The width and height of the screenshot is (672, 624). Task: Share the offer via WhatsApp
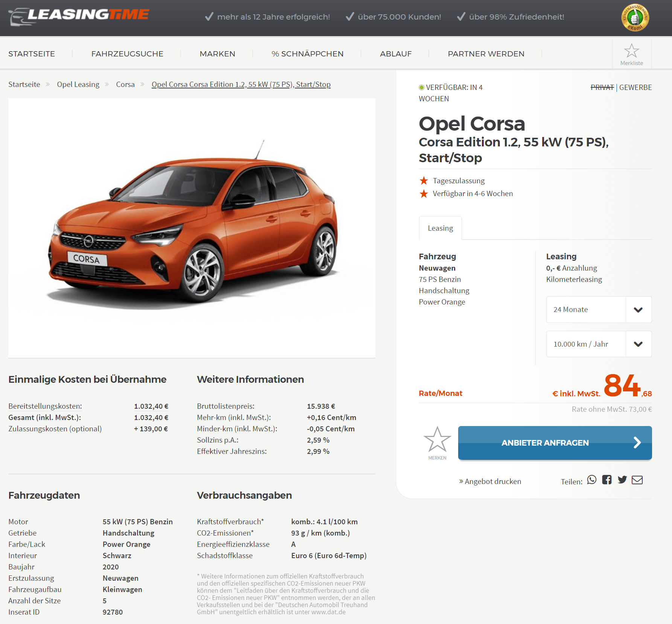click(x=592, y=480)
